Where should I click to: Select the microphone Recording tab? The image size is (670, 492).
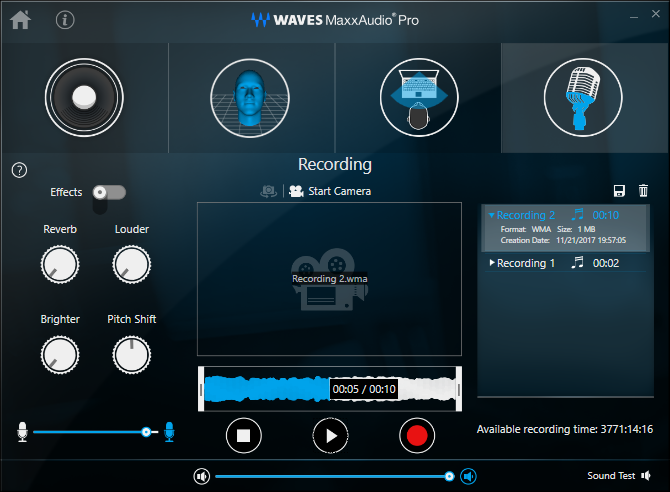point(583,98)
